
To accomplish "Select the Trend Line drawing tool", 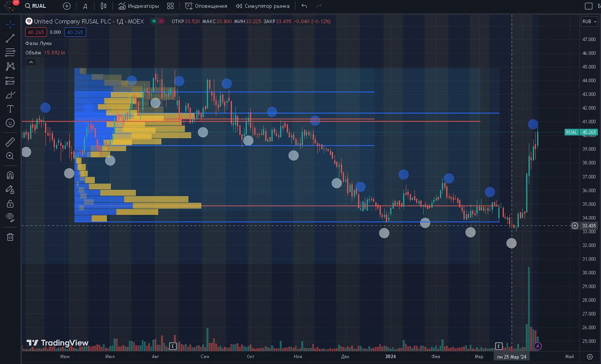I will point(10,38).
